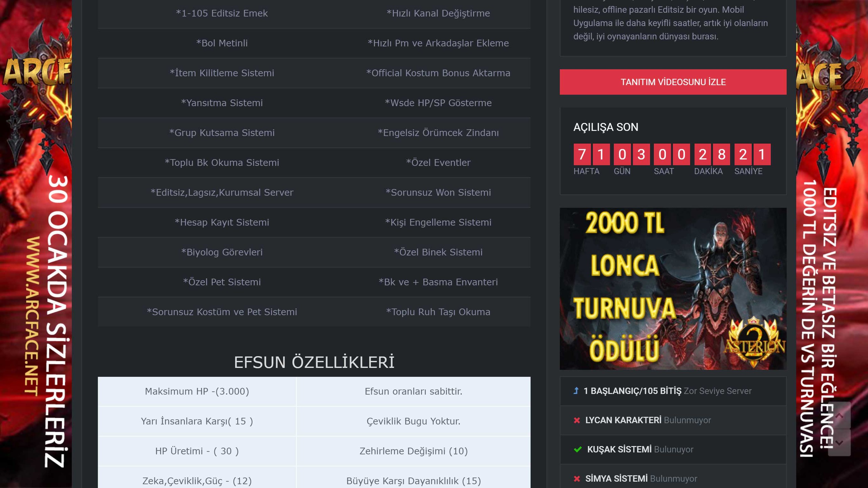Viewport: 868px width, 488px height.
Task: Click the '*Yansıtma Sistemi' cell
Action: [x=222, y=103]
